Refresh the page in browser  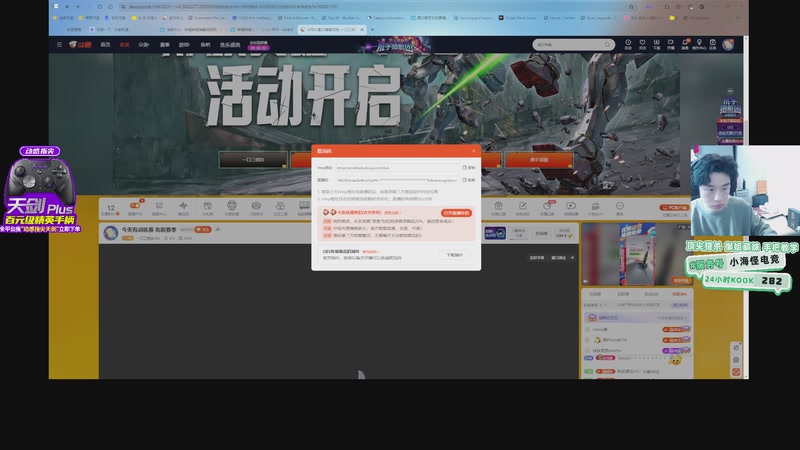click(99, 7)
